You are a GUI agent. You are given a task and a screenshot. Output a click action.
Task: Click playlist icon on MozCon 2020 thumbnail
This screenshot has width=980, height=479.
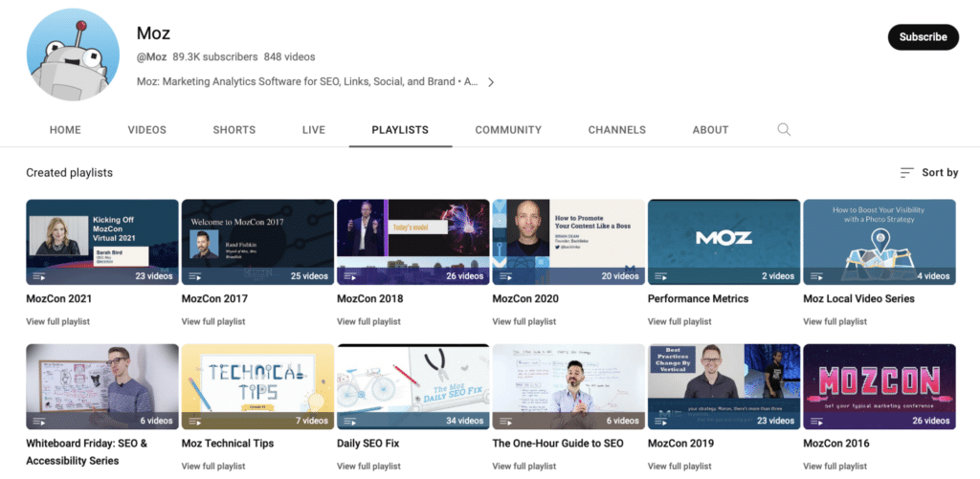coord(505,276)
